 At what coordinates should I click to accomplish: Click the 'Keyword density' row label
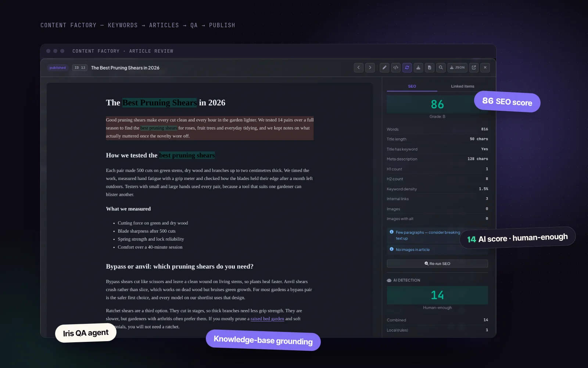pyautogui.click(x=402, y=189)
